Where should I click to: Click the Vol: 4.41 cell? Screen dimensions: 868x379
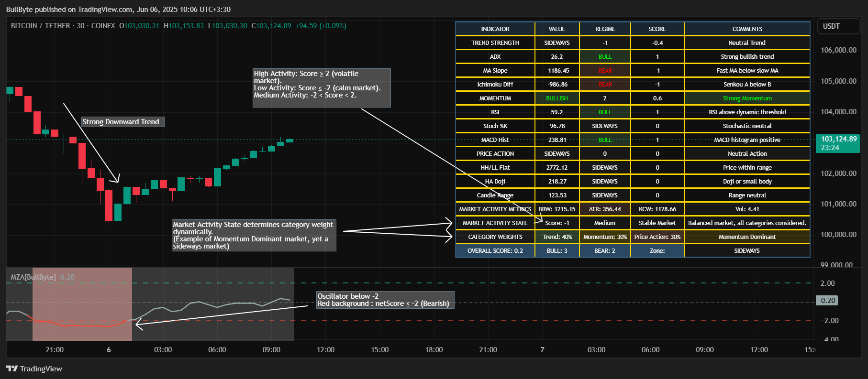(x=747, y=209)
